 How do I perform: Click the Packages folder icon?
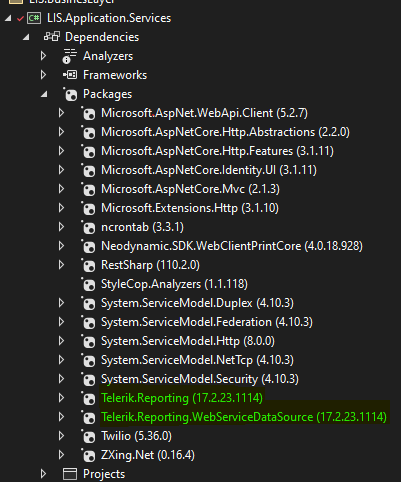click(x=70, y=94)
